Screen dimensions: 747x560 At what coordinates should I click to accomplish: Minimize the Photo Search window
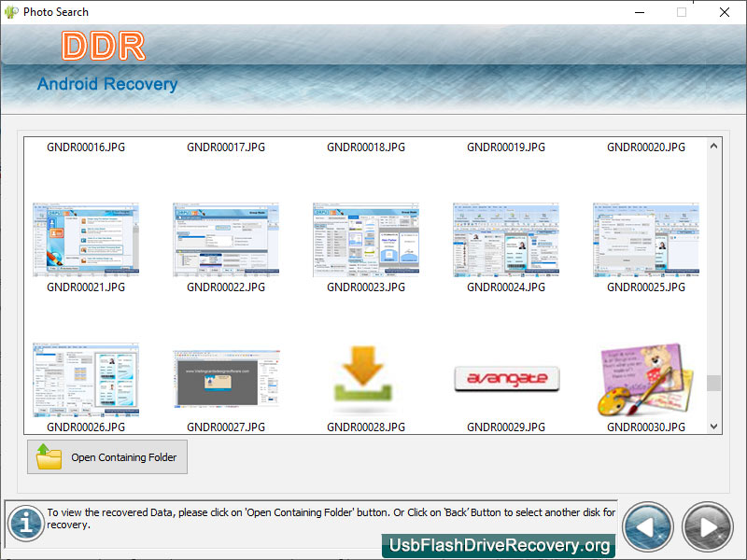tap(640, 12)
